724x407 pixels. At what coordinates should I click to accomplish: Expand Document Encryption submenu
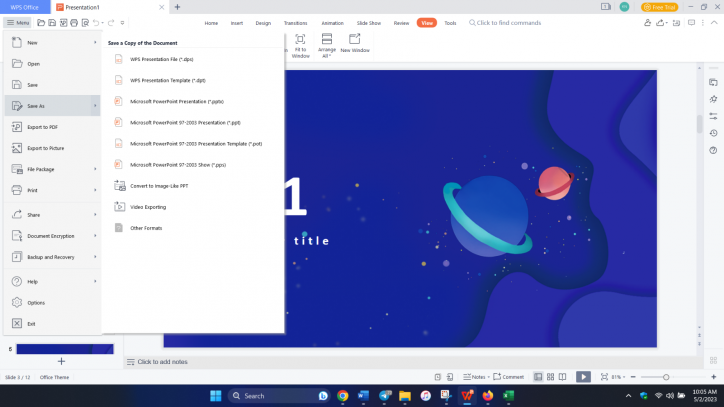click(x=52, y=236)
